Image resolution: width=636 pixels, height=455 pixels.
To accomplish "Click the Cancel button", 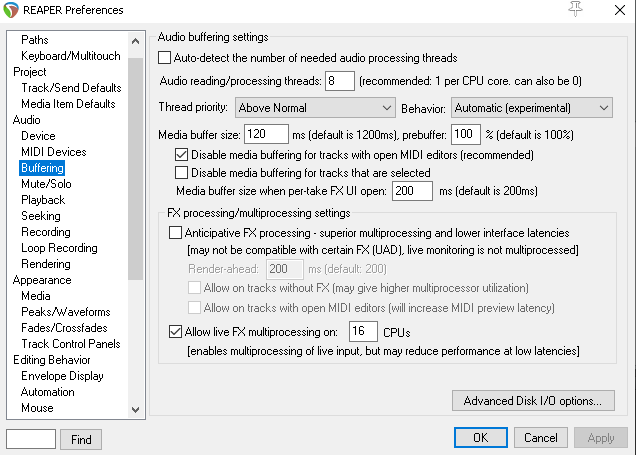I will 541,438.
